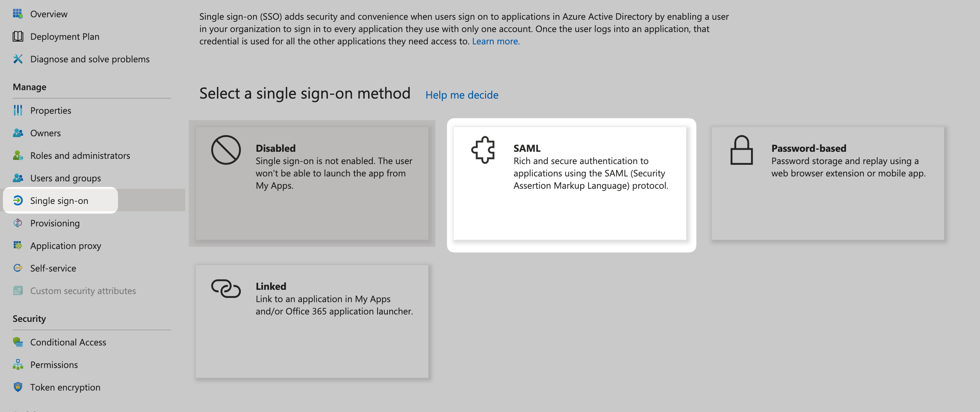Click the Linked chain icon
The image size is (980, 412).
click(225, 288)
